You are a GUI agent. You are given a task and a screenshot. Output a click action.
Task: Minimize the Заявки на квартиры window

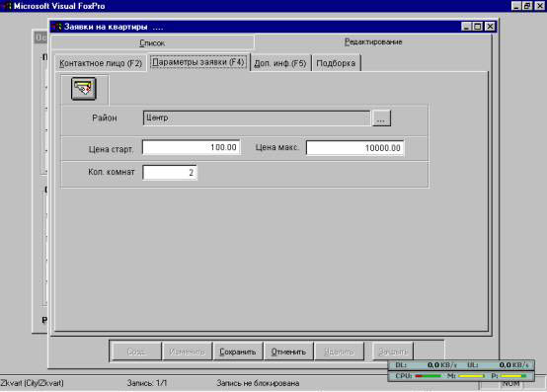(x=466, y=27)
